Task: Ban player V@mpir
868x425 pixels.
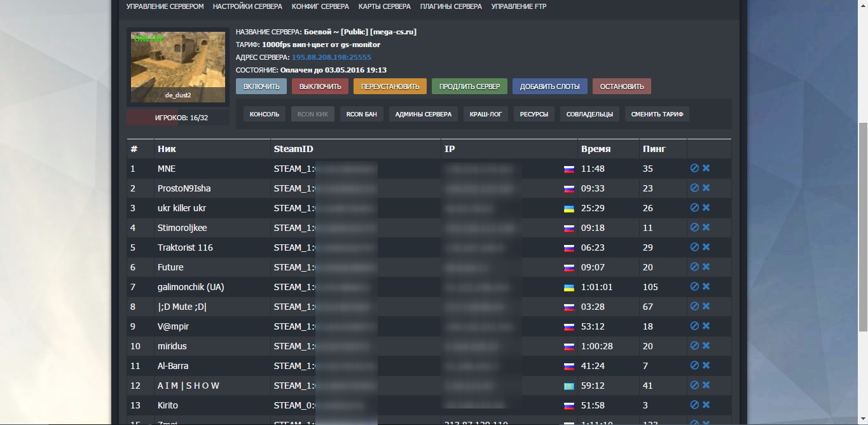Action: [694, 326]
